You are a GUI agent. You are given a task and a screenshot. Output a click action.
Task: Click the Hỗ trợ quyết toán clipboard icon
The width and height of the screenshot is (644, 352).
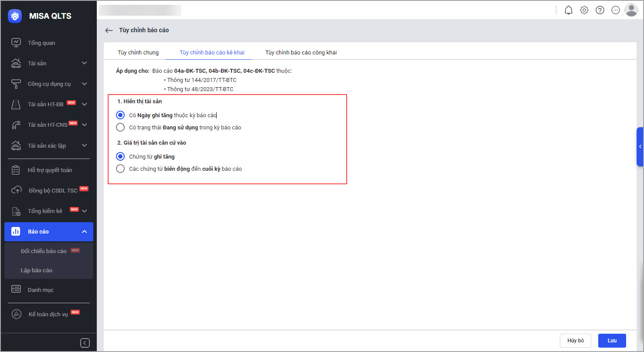point(16,170)
